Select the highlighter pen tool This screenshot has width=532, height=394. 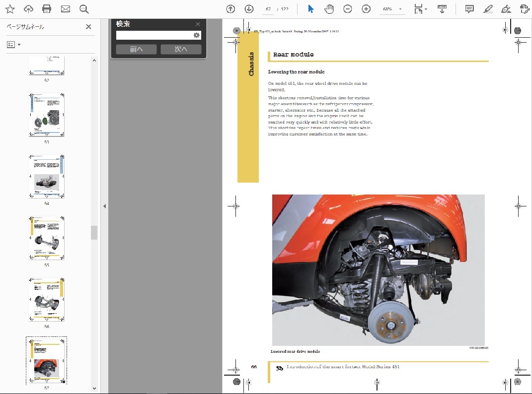[488, 9]
